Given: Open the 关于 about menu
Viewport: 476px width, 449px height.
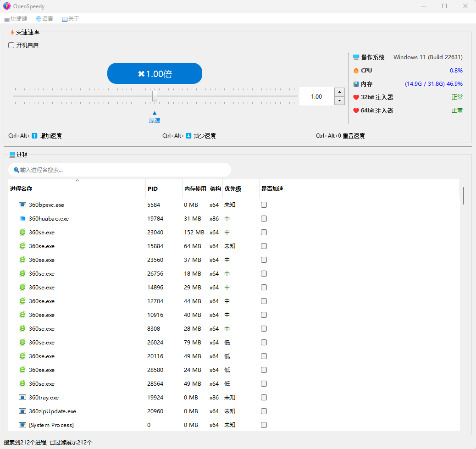Looking at the screenshot, I should (x=71, y=19).
